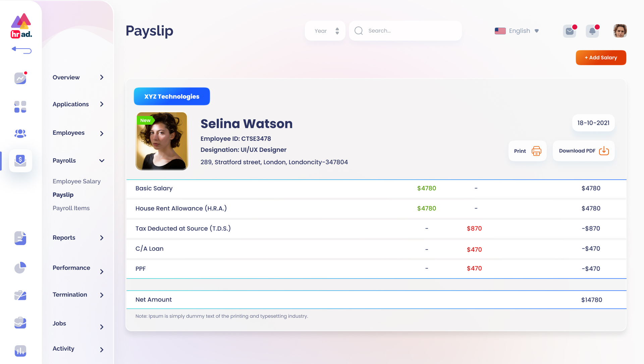Go to Payroll Items submenu item

click(71, 208)
